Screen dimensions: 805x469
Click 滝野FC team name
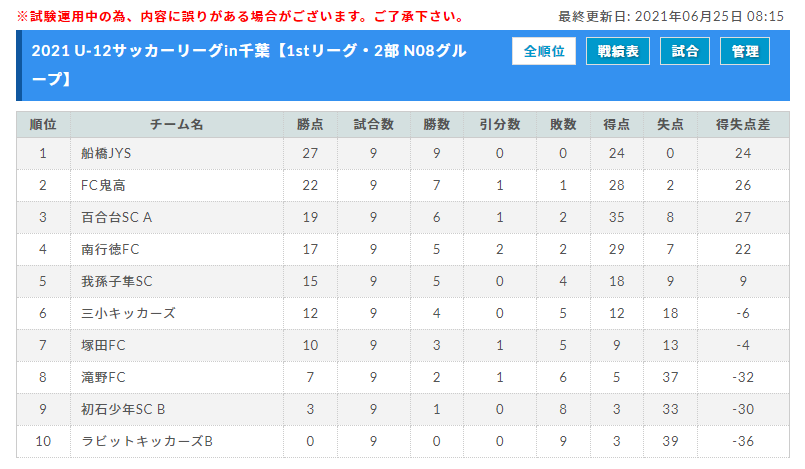(x=103, y=377)
